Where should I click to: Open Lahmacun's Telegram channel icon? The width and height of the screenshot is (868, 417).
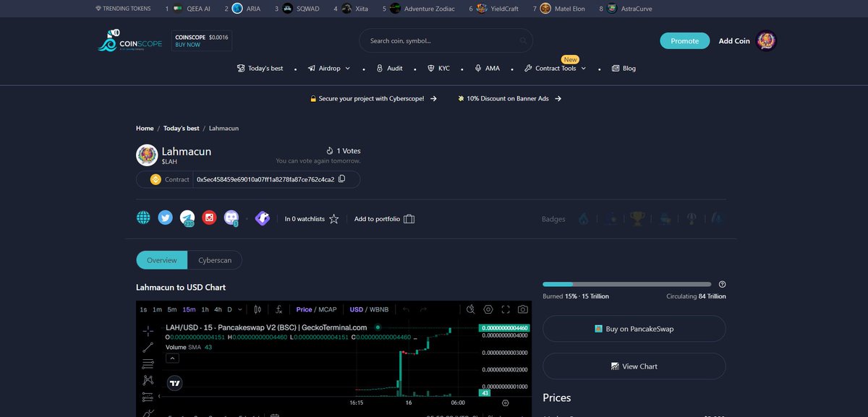tap(187, 217)
